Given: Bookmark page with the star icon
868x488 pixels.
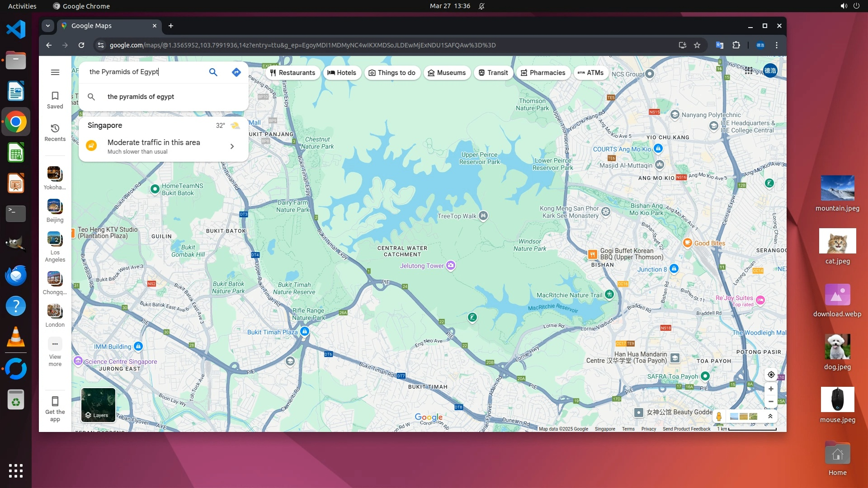Looking at the screenshot, I should tap(697, 45).
